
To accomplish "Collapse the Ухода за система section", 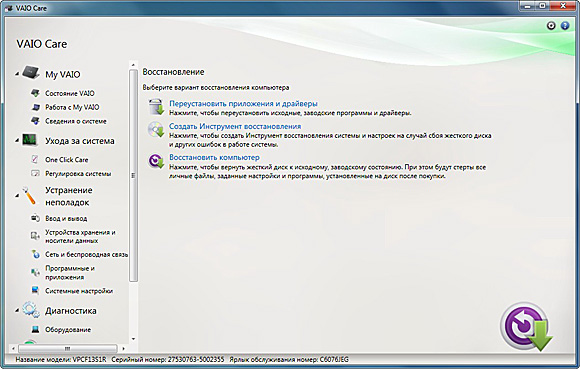I will (17, 141).
